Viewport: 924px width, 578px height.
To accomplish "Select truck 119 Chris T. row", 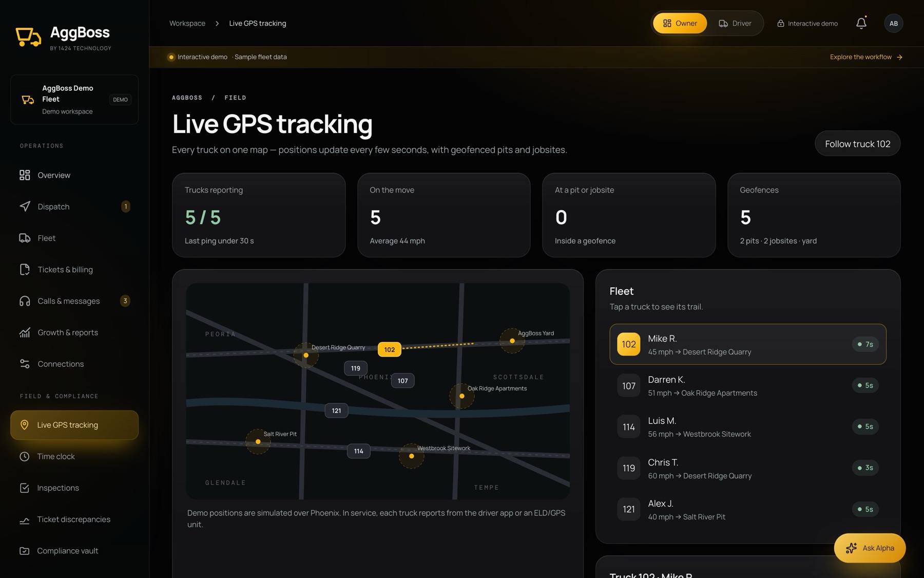I will pos(747,468).
